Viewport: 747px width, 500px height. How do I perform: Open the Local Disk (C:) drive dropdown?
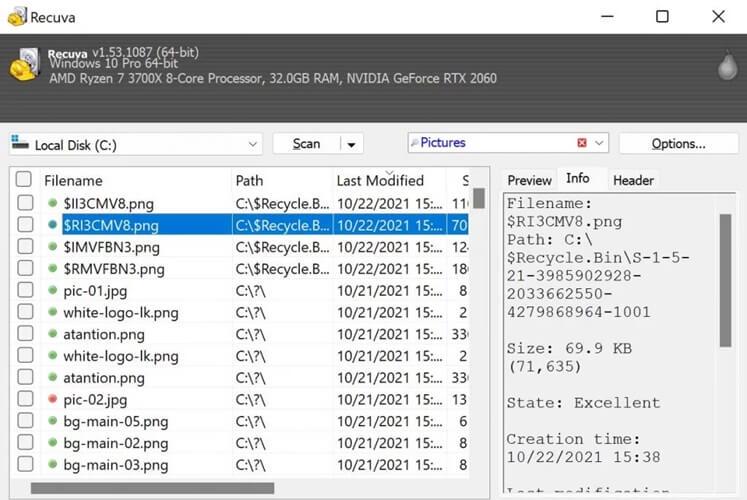[x=253, y=144]
